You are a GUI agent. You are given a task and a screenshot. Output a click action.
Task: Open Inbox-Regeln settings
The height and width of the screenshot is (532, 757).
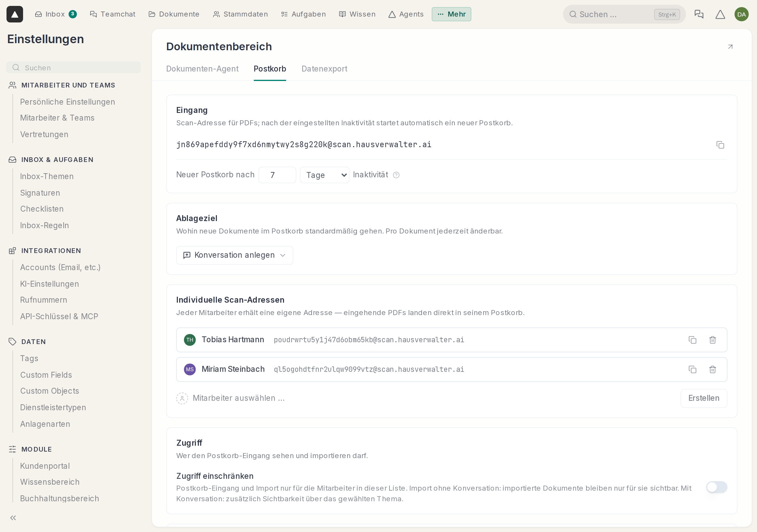(45, 226)
